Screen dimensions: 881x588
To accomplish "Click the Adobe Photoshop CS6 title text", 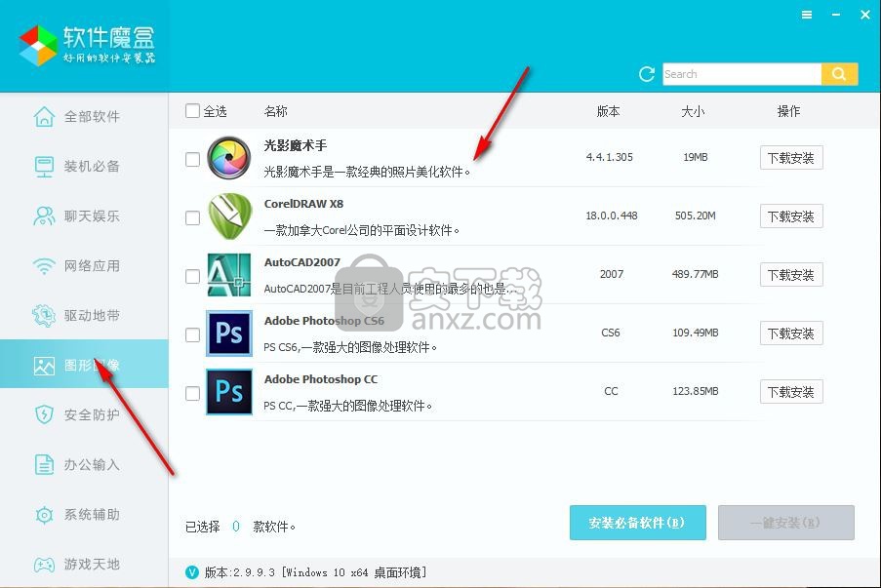I will click(x=324, y=321).
